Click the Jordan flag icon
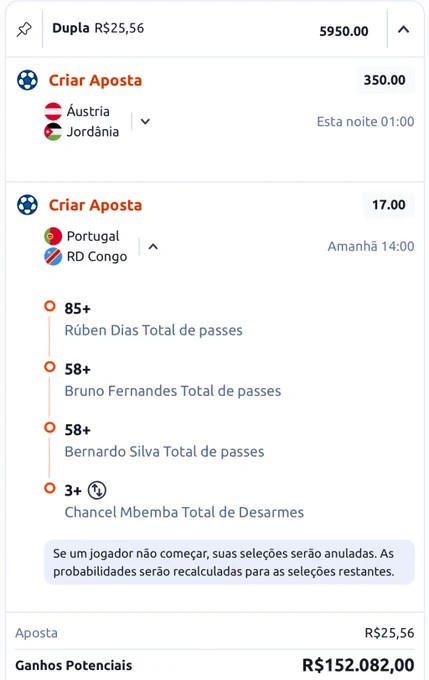This screenshot has height=680, width=429. (53, 132)
